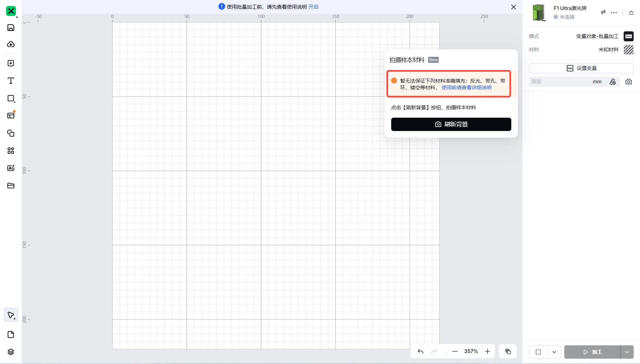Screen dimensions: 640x364
Task: Click the auto-measure thickness icon
Action: [613, 82]
